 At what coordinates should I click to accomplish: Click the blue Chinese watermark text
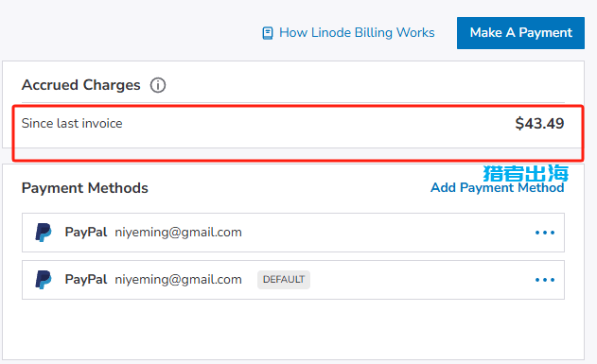coord(526,173)
